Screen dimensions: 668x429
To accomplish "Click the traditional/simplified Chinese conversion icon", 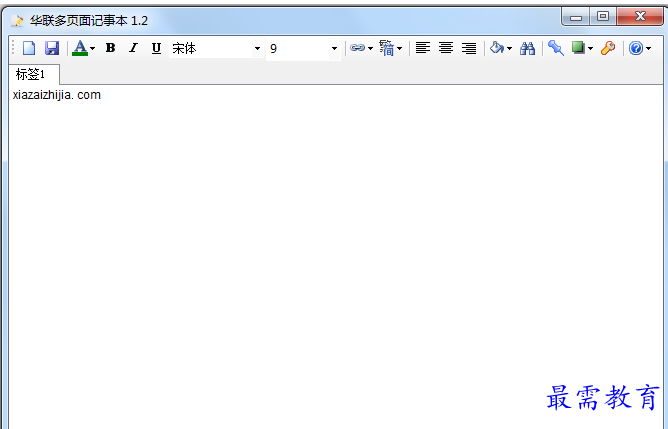I will point(386,48).
